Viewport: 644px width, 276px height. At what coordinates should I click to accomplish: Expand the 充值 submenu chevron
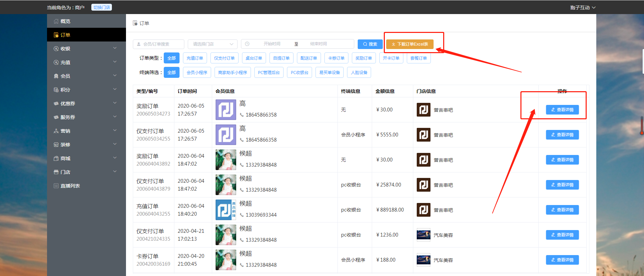click(115, 62)
